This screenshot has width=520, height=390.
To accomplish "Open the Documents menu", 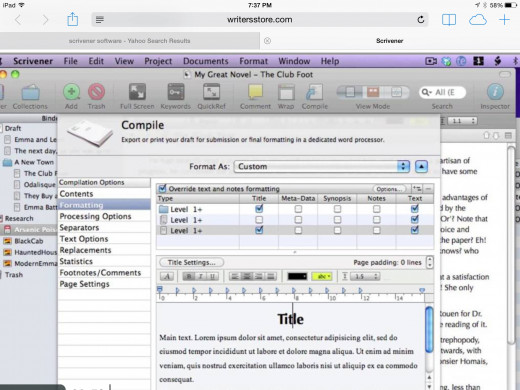I will coord(206,61).
